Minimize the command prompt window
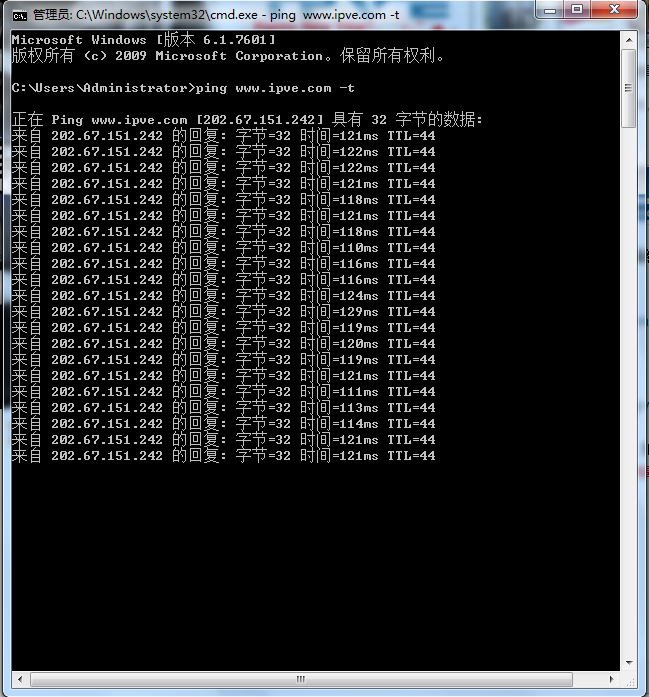The width and height of the screenshot is (649, 697). point(550,10)
